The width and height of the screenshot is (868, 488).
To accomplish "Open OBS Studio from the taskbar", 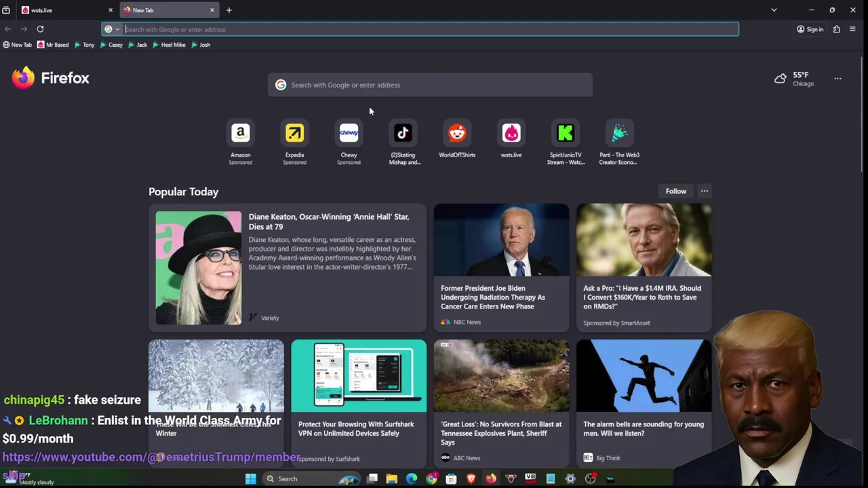I will click(x=591, y=479).
